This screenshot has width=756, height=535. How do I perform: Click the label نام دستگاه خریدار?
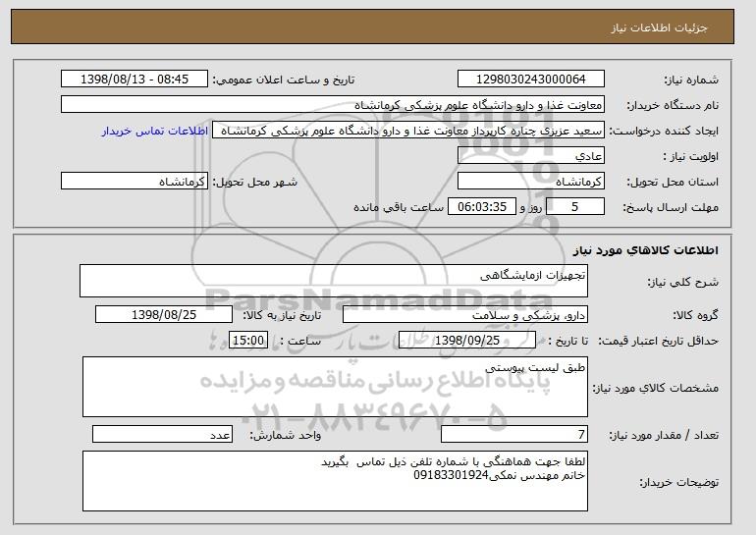(673, 106)
